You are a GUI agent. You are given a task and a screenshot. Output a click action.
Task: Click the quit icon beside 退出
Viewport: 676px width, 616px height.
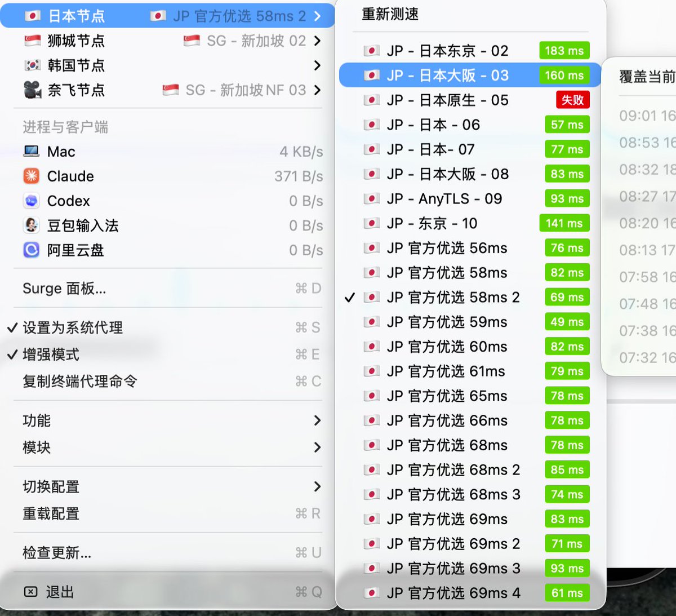[x=31, y=592]
